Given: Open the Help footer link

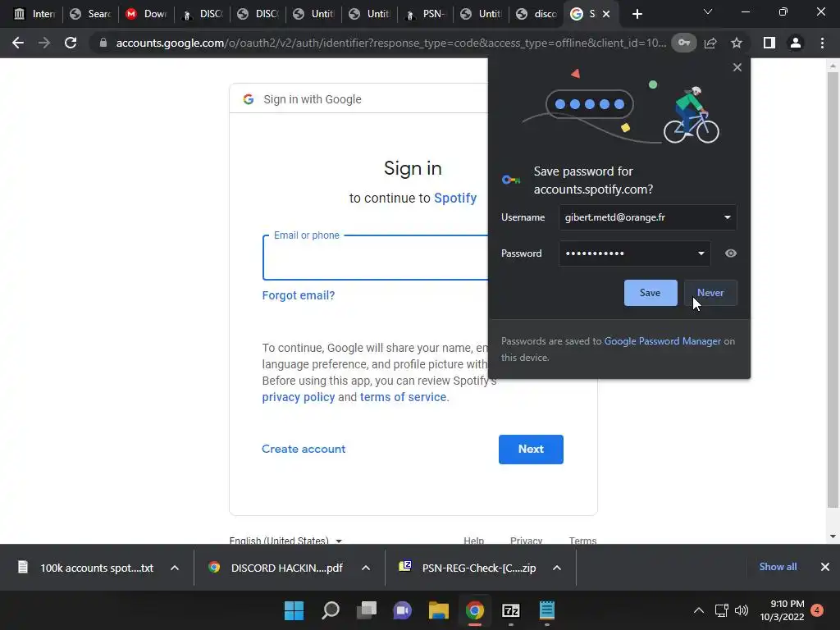Looking at the screenshot, I should [x=473, y=540].
